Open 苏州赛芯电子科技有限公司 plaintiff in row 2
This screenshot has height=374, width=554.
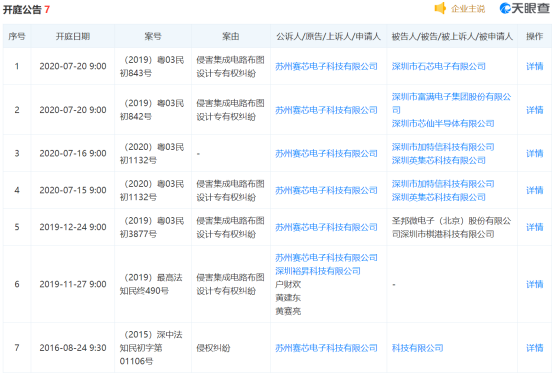pos(326,110)
